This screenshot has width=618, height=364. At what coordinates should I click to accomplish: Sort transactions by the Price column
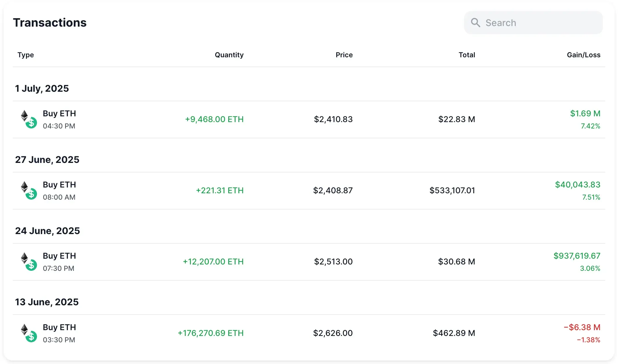[x=344, y=55]
